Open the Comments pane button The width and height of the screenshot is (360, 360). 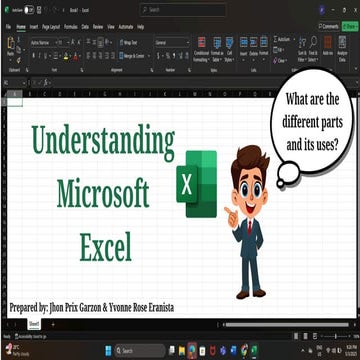tap(329, 27)
